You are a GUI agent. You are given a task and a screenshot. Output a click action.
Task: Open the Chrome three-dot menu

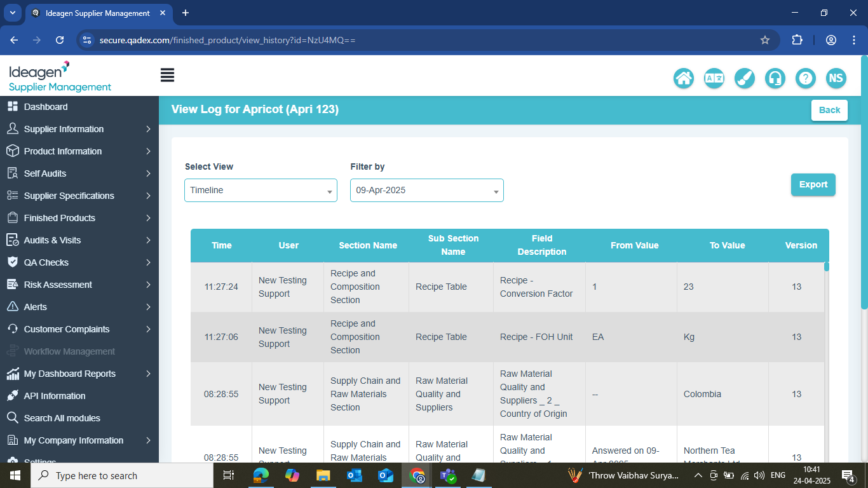[x=854, y=40]
